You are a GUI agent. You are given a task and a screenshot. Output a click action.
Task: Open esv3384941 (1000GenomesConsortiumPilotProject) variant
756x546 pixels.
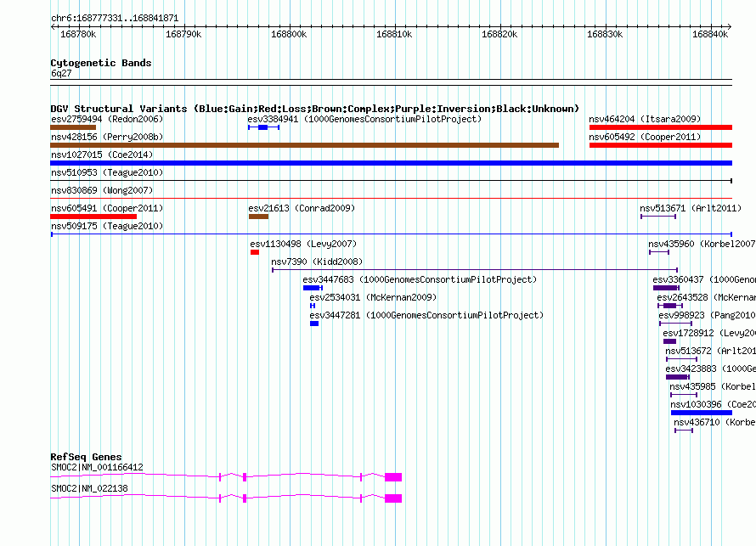(x=364, y=119)
